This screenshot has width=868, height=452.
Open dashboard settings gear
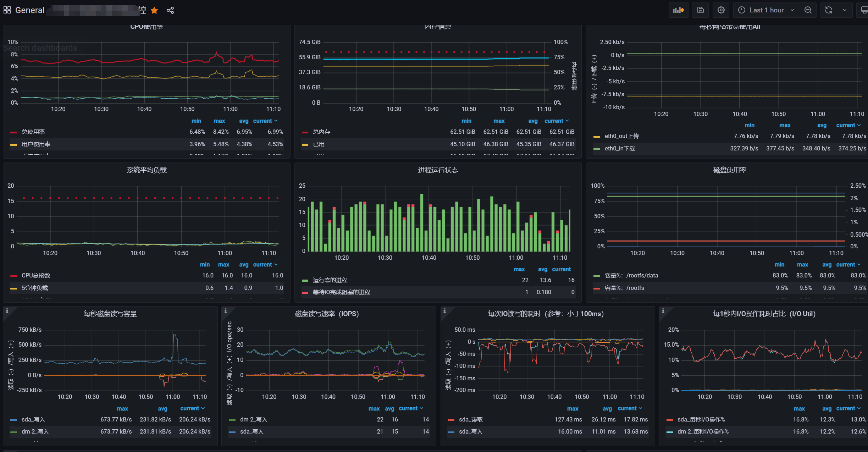(x=721, y=10)
